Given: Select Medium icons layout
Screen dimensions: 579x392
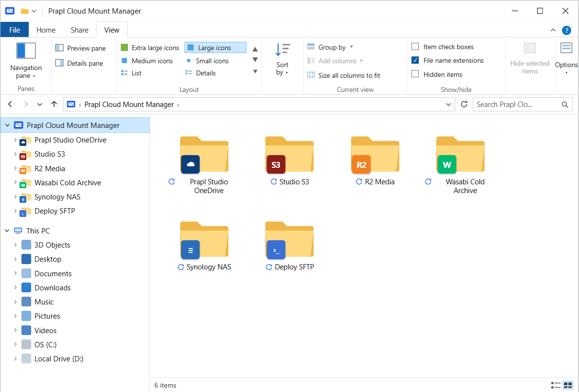Looking at the screenshot, I should (147, 61).
